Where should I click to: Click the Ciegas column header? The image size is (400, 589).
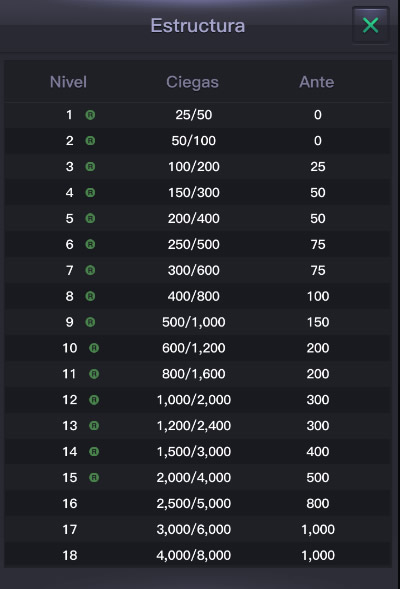192,82
